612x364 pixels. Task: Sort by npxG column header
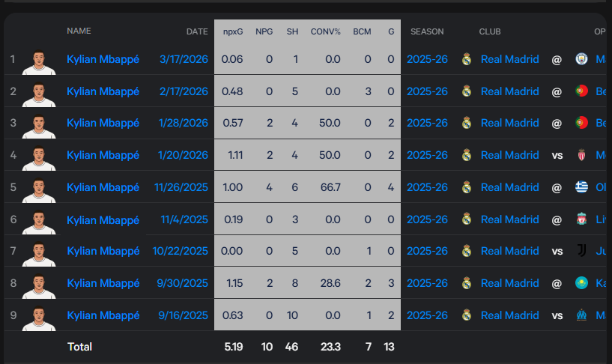[233, 31]
